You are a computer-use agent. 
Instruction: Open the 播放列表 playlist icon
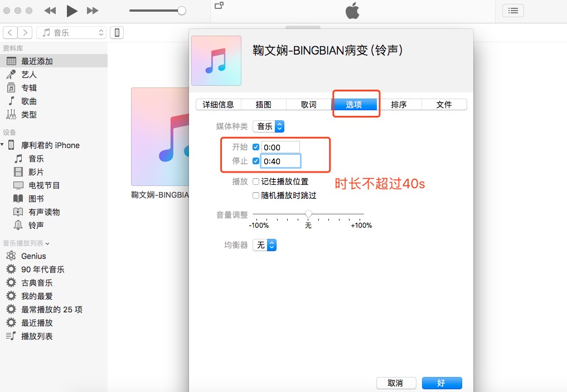(x=11, y=336)
